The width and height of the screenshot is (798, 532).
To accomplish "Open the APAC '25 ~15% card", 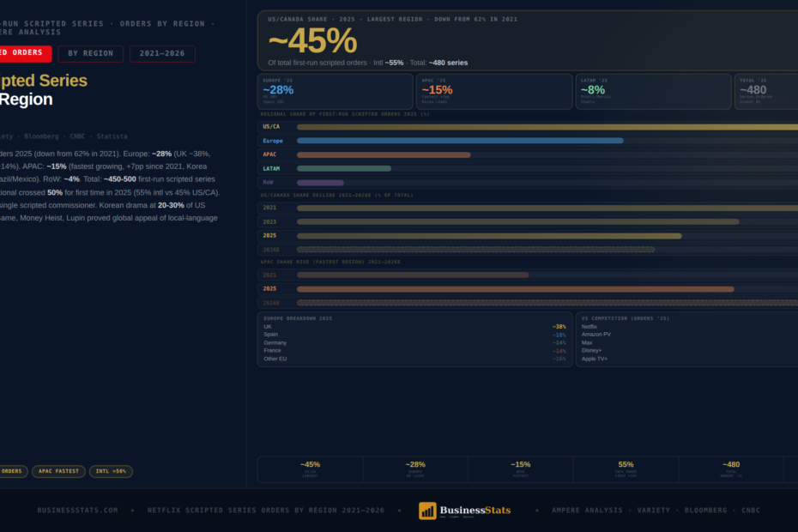I will tap(494, 92).
